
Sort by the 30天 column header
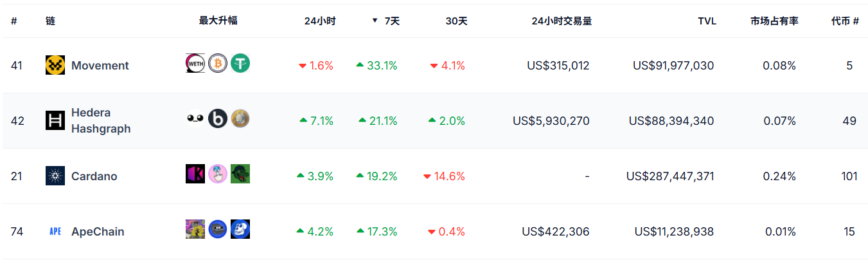(456, 21)
